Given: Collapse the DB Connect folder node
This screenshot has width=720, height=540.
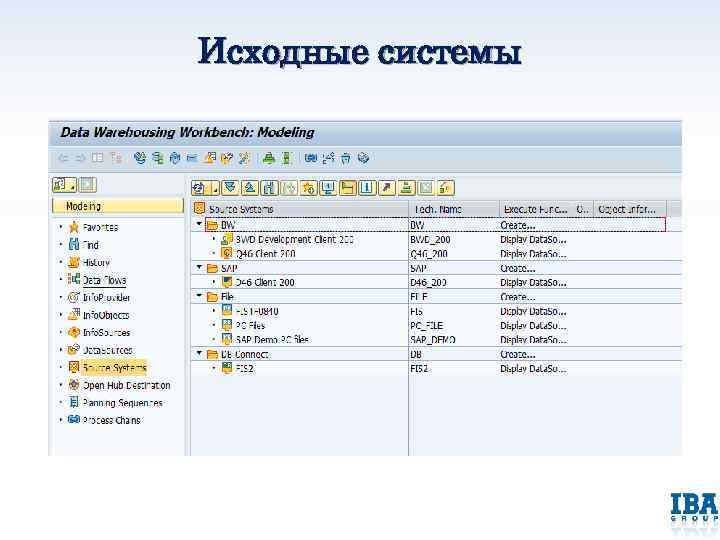Looking at the screenshot, I should click(x=199, y=354).
